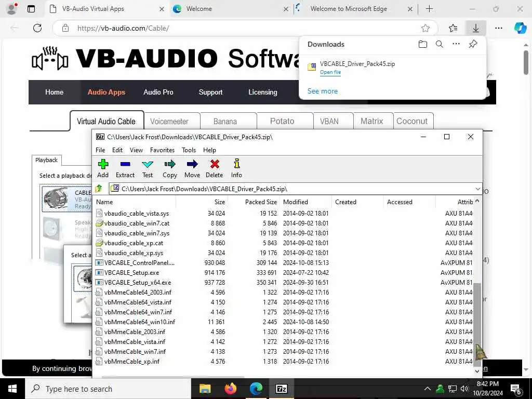Refresh the vb-audio page
532x399 pixels.
37,28
